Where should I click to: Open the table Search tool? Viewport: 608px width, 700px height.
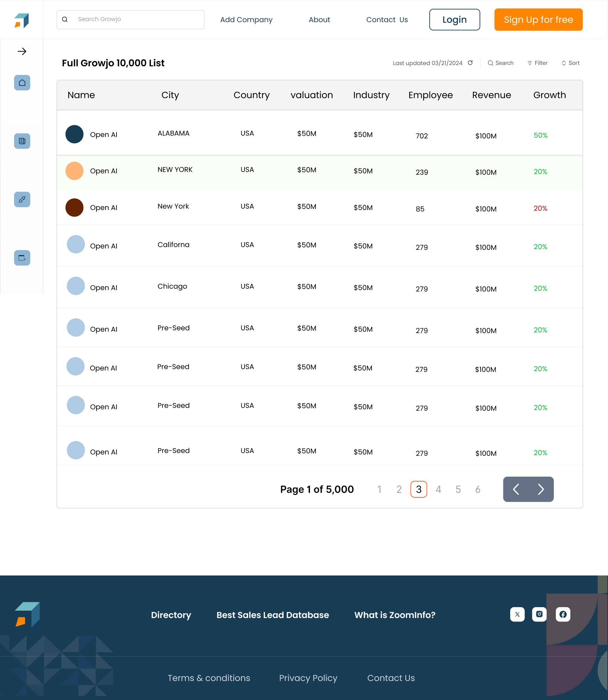pos(500,63)
